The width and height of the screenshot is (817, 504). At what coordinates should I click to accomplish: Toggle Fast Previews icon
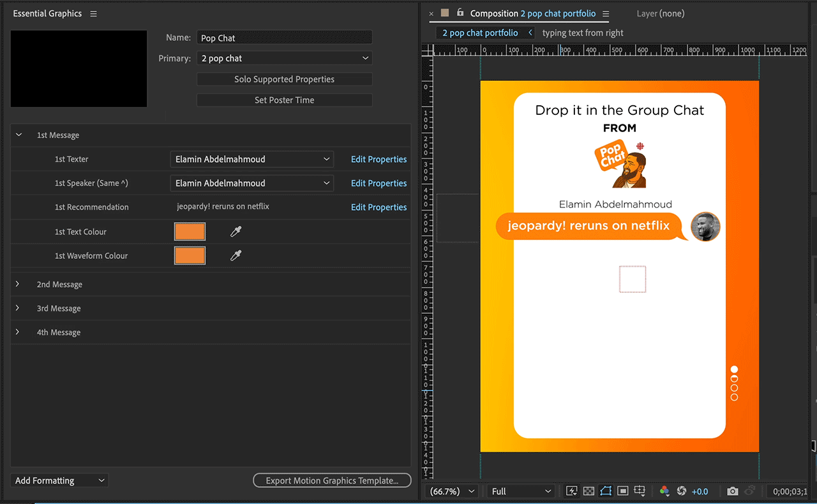click(572, 491)
